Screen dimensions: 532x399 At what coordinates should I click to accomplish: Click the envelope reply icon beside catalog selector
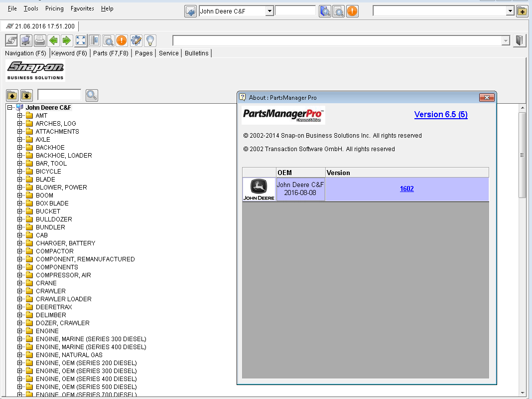[191, 11]
